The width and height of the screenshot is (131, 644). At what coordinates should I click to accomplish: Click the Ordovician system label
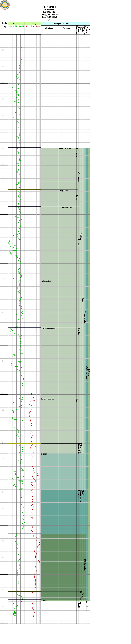click(x=87, y=606)
